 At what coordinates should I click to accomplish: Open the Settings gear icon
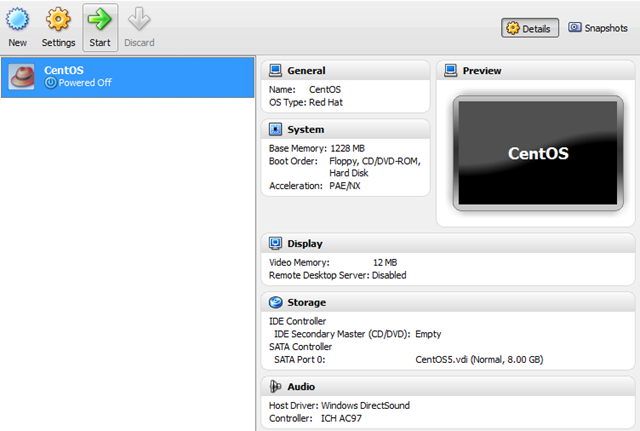coord(58,20)
